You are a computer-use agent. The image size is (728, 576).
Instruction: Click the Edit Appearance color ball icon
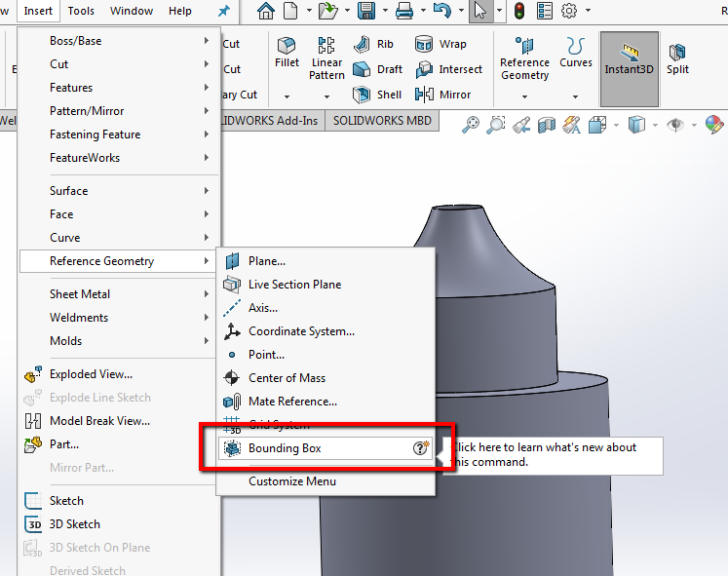click(714, 125)
